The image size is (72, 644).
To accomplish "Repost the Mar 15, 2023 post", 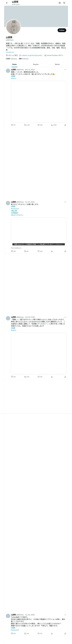I will click(27, 125).
